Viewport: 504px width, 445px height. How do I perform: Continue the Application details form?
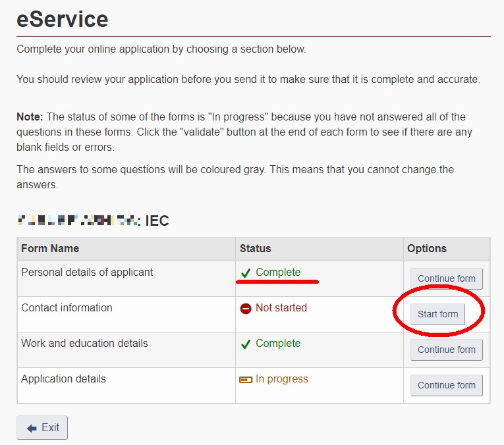coord(447,385)
